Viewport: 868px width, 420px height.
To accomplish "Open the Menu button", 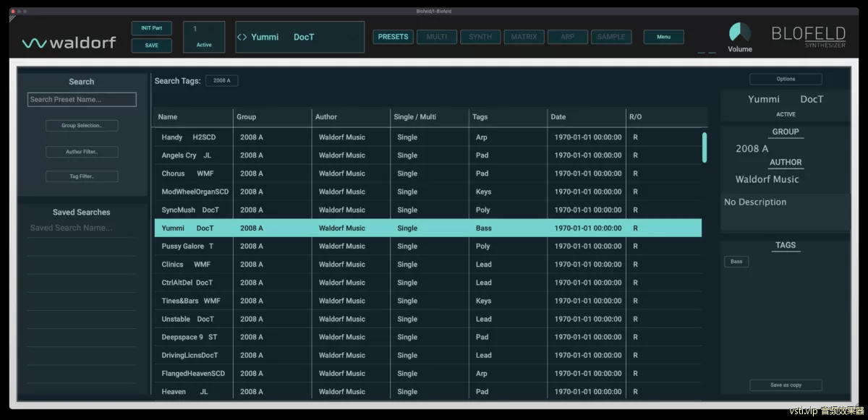I will pos(664,37).
